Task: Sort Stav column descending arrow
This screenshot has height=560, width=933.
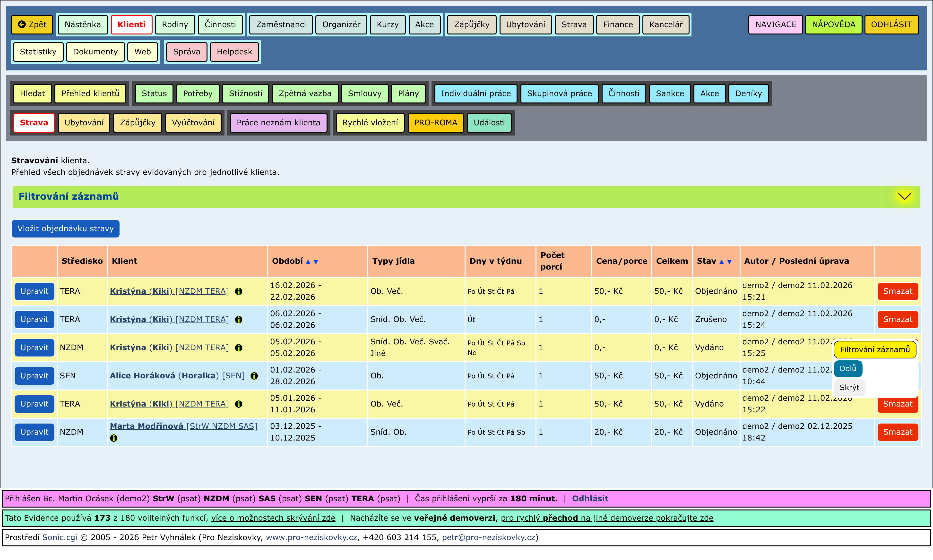Action: pos(729,262)
